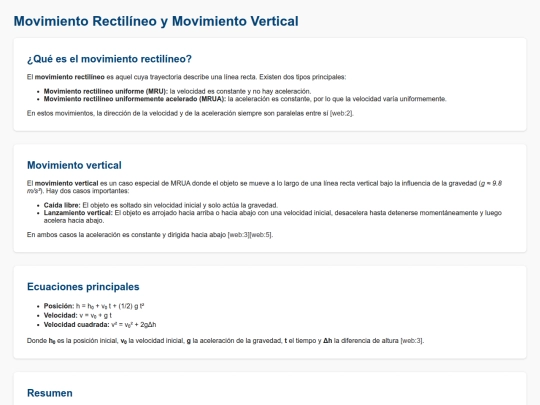Click the Posición equation line

94,306
